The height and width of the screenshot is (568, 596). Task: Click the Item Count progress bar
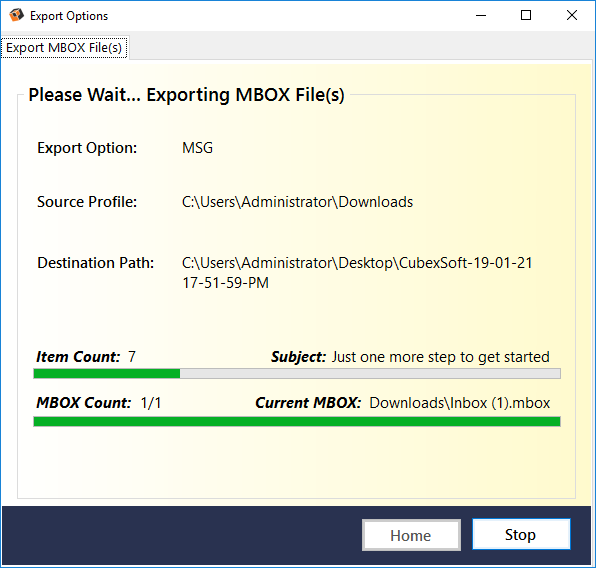pos(297,373)
